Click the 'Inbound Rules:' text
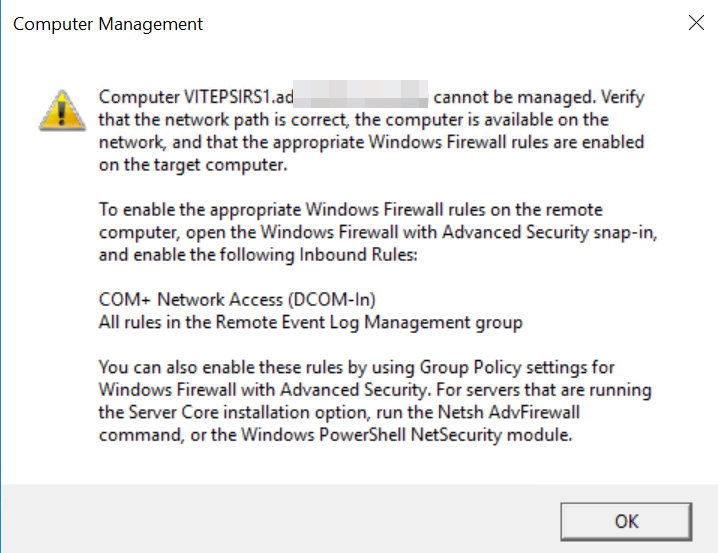This screenshot has height=553, width=718. 358,255
